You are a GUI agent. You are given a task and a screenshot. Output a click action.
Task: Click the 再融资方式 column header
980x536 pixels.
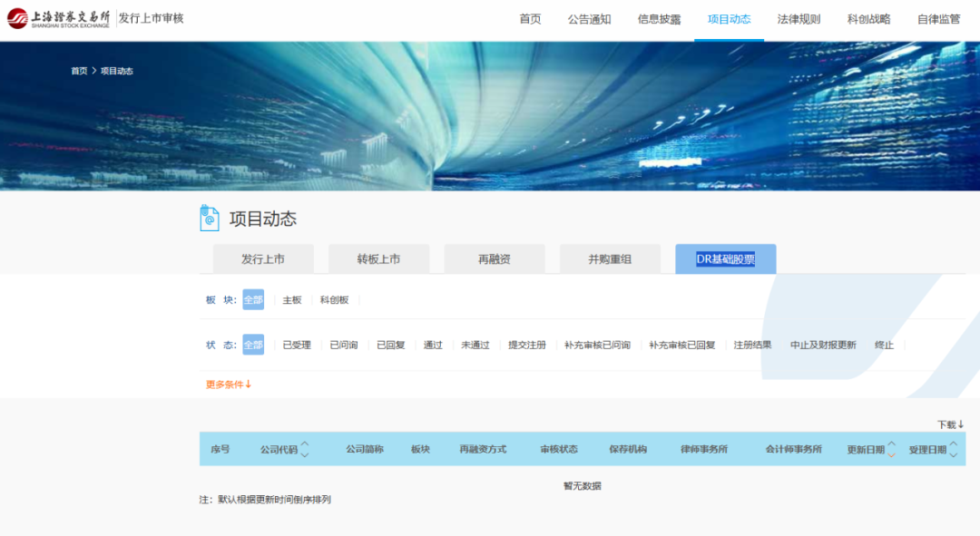click(483, 449)
